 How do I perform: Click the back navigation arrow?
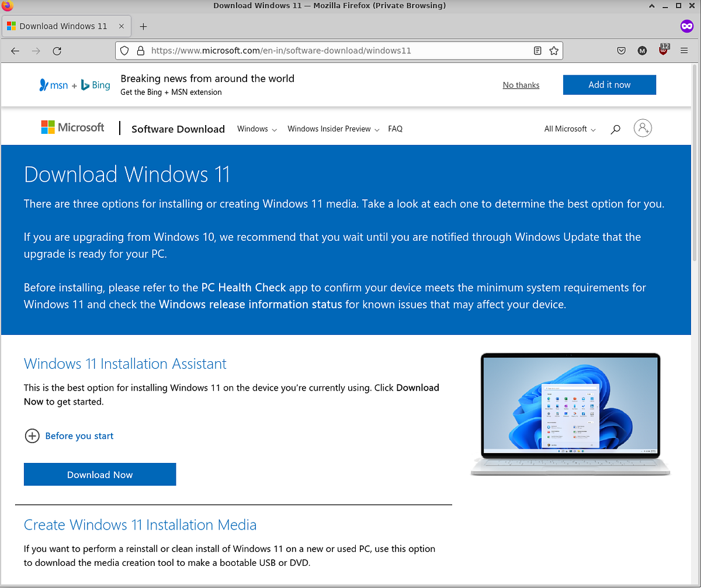click(x=15, y=51)
